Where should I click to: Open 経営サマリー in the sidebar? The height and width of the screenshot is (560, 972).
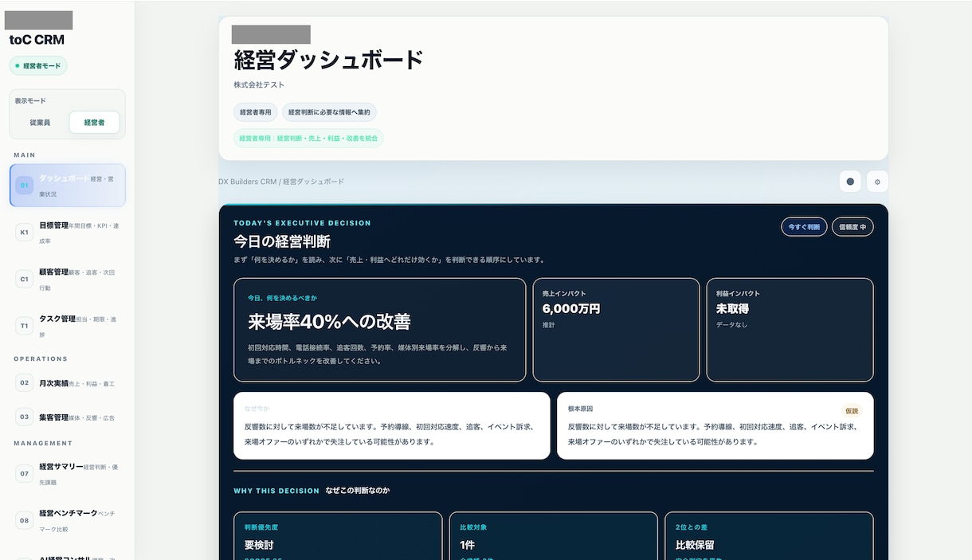68,474
